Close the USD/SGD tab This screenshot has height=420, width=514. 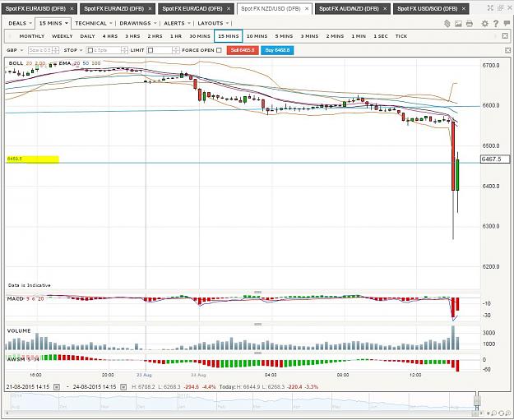[x=463, y=9]
